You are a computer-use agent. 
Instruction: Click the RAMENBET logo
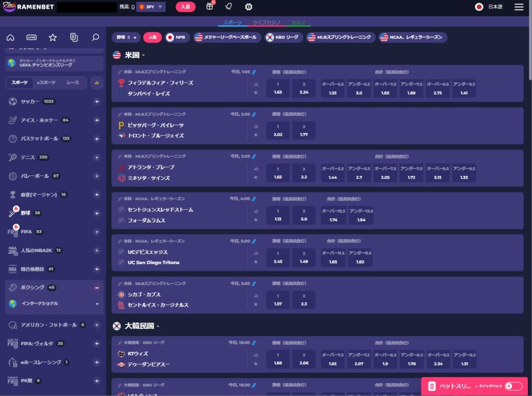click(28, 7)
